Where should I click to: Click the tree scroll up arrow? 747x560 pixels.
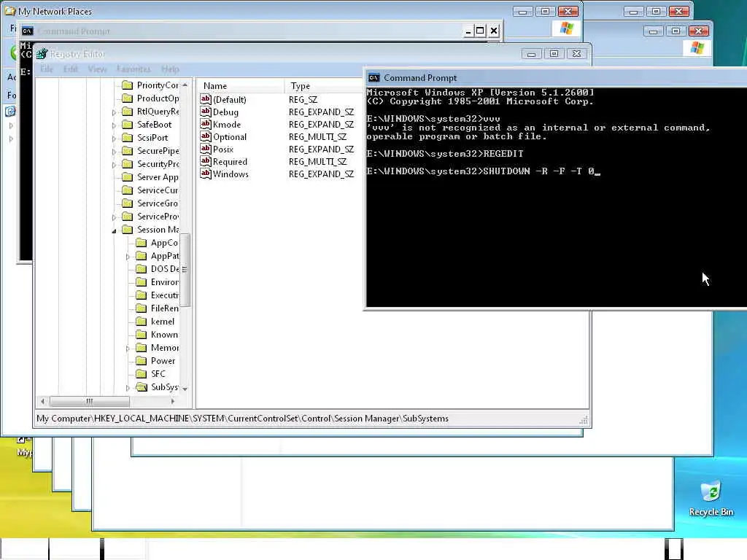pyautogui.click(x=185, y=85)
